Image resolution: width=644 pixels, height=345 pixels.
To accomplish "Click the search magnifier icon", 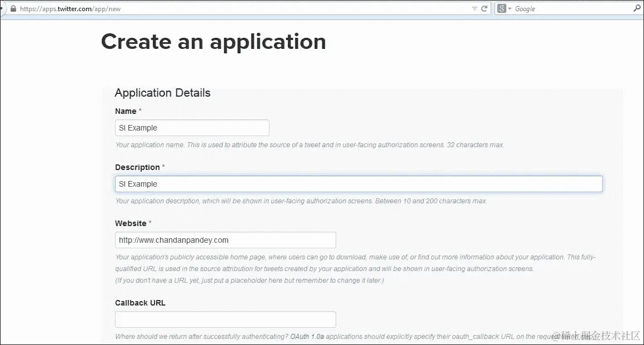I will coord(637,8).
